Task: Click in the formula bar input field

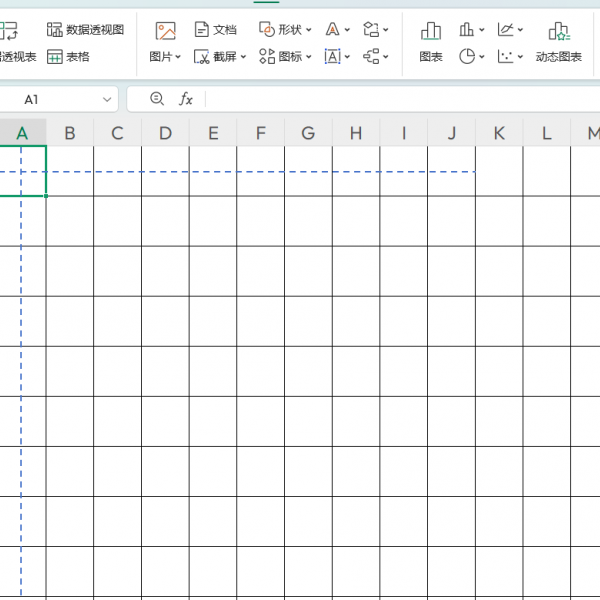Action: [x=400, y=99]
